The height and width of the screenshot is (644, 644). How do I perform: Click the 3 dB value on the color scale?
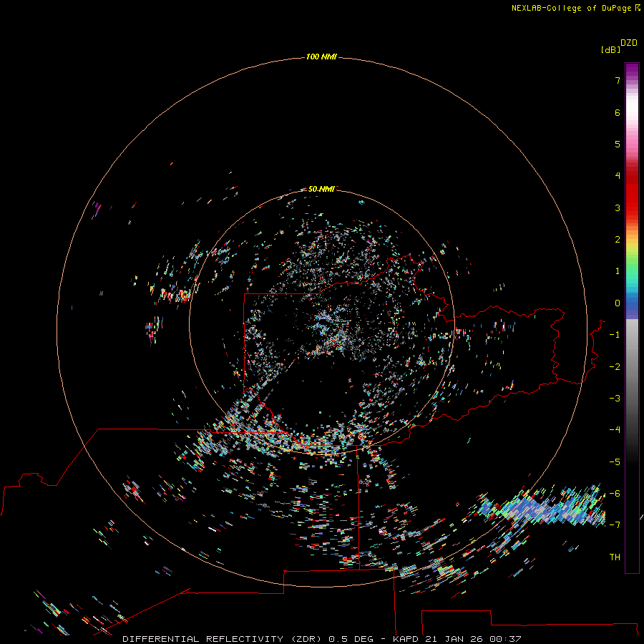[618, 208]
